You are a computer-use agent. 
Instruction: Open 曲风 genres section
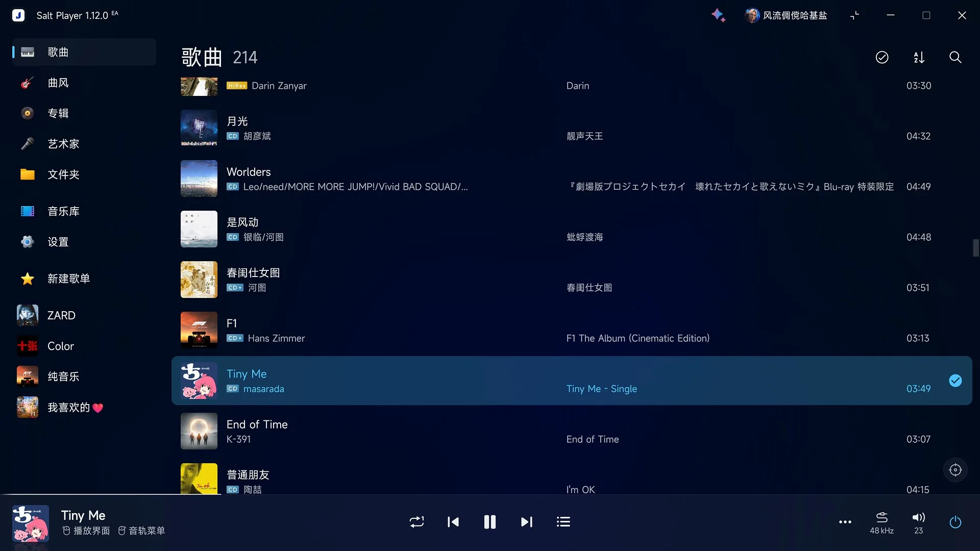(84, 83)
